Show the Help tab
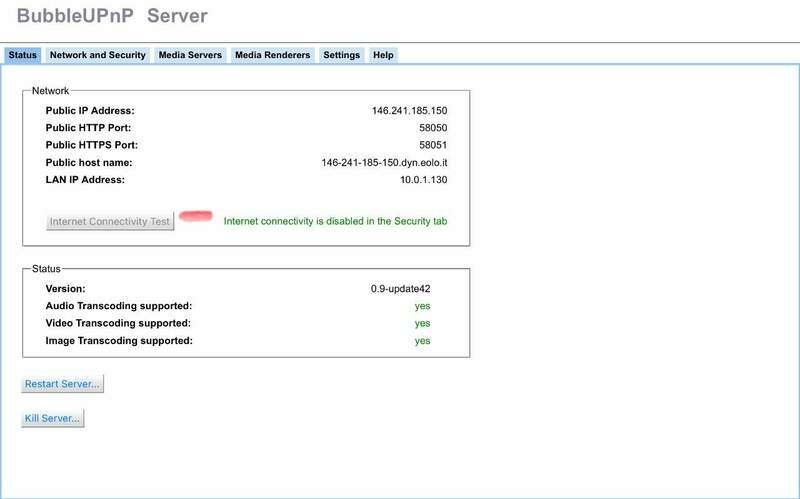Viewport: 800px width, 499px height. 383,55
